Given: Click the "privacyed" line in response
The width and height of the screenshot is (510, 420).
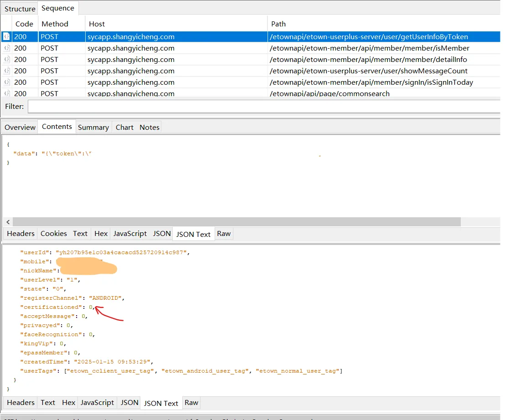Looking at the screenshot, I should pos(46,325).
